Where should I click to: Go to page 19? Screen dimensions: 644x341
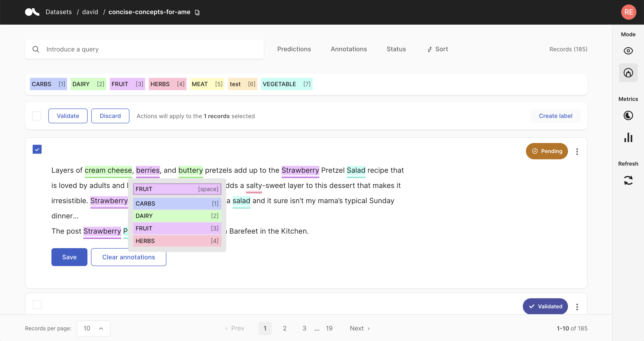(x=329, y=328)
